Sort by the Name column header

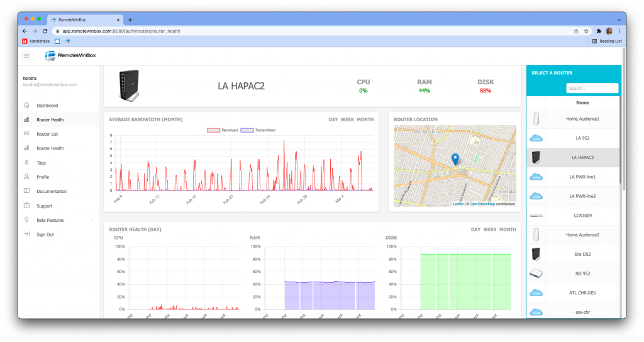point(582,102)
